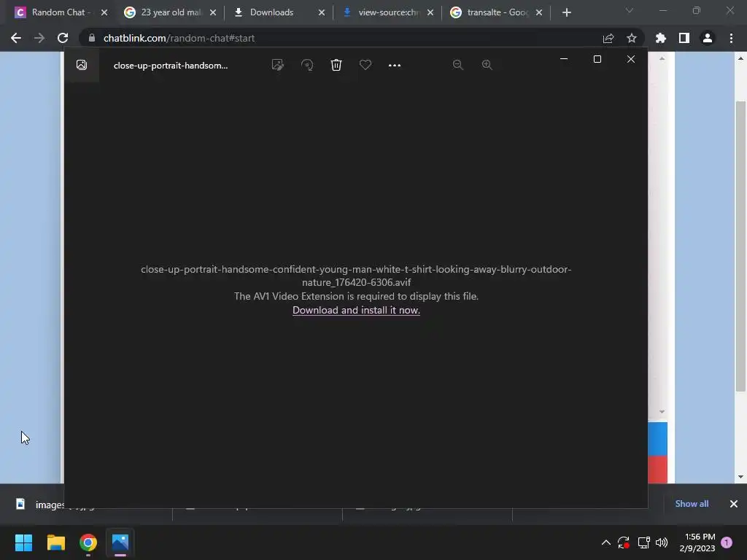Open the images file in download bar
Viewport: 747px width, 560px height.
(40, 505)
